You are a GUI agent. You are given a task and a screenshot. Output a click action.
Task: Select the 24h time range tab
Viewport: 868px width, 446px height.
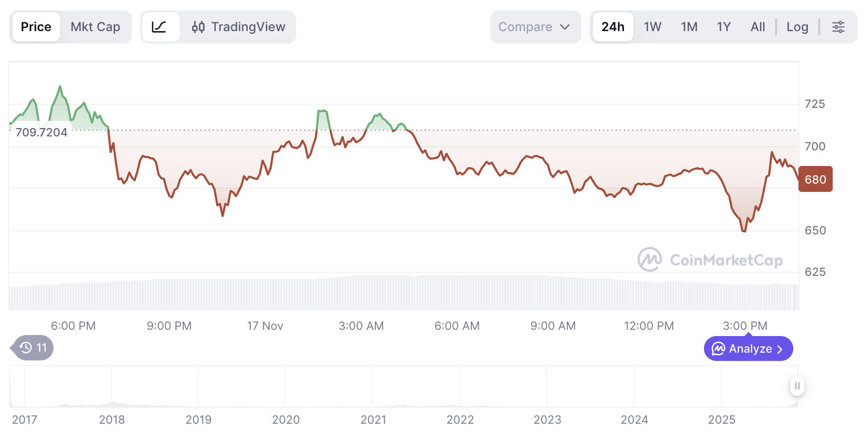[613, 27]
